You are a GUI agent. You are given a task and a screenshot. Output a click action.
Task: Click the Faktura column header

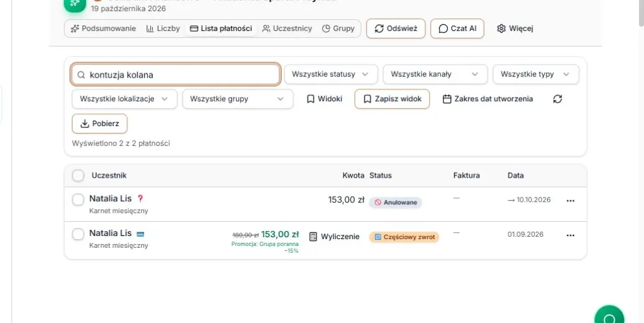tap(466, 175)
